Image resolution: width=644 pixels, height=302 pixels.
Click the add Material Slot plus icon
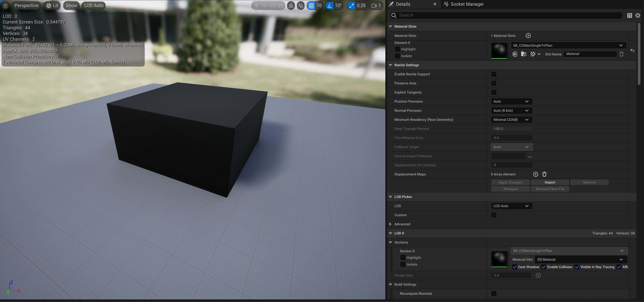click(528, 36)
